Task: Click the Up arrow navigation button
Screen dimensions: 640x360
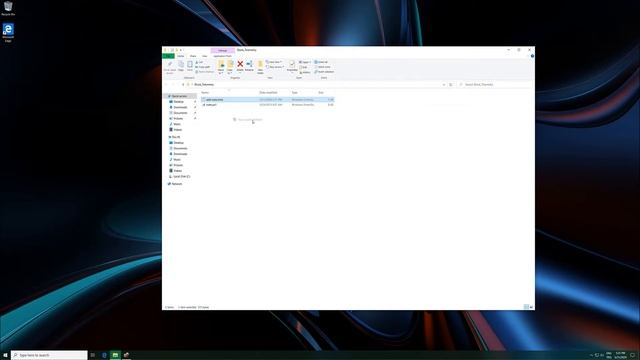Action: click(x=183, y=84)
